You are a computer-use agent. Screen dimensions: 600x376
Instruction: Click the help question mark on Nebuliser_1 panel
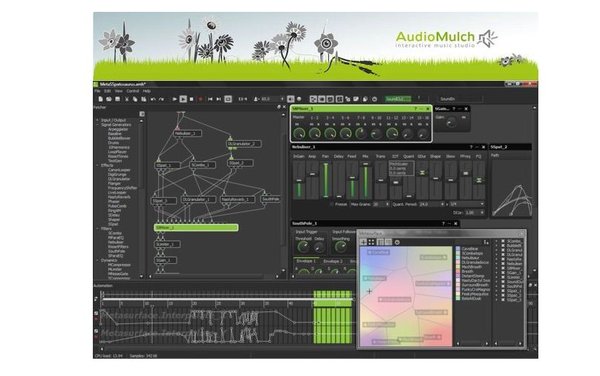tap(471, 147)
